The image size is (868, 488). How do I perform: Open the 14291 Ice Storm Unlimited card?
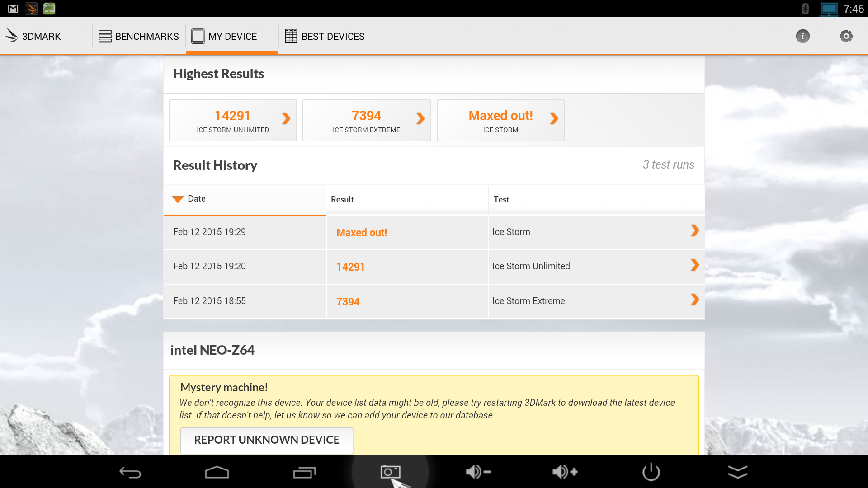(x=233, y=120)
